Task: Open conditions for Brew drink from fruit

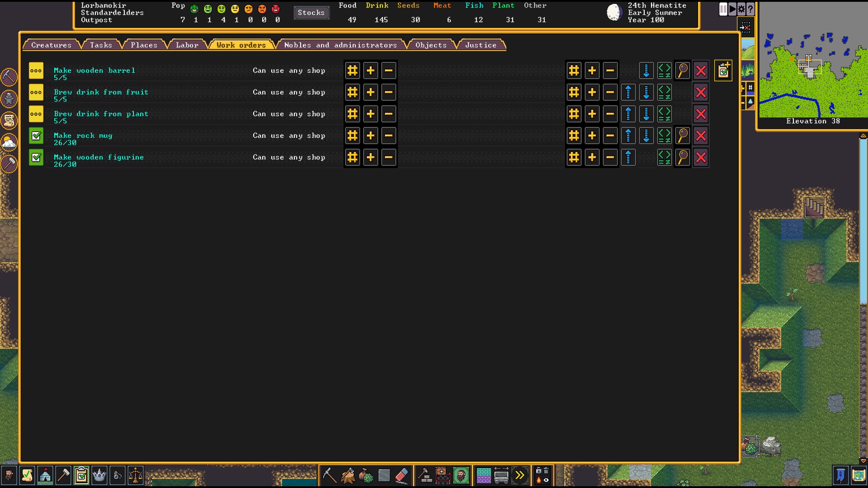Action: (665, 92)
